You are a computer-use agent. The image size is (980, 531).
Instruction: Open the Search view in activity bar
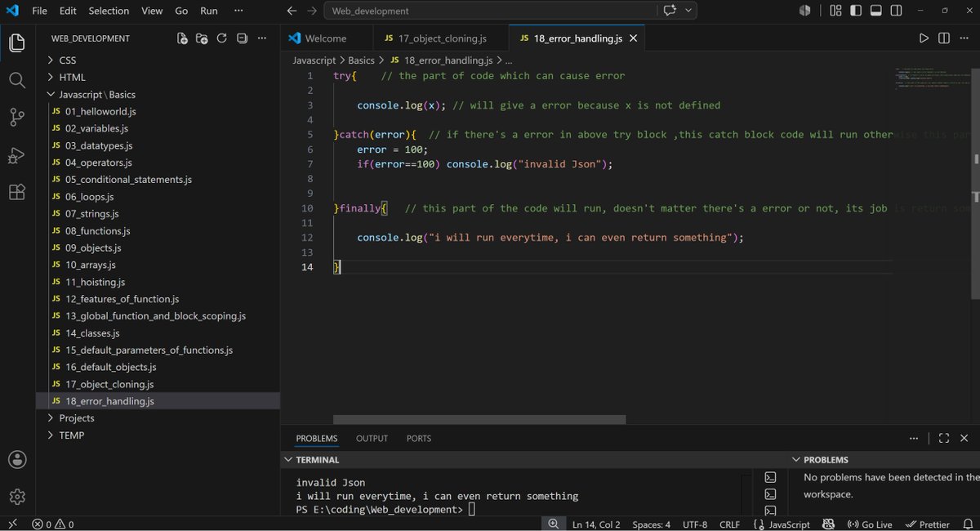coord(17,79)
